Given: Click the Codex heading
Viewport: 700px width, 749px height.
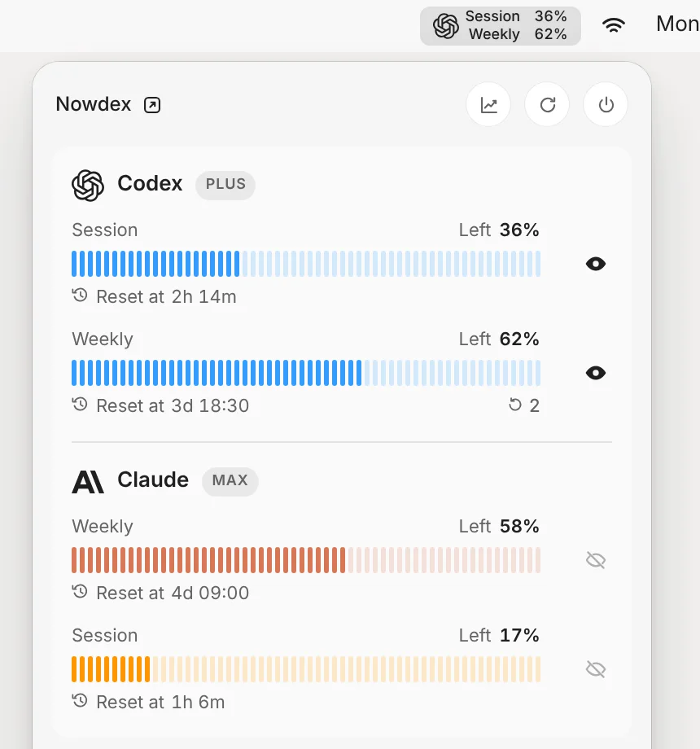Looking at the screenshot, I should [150, 183].
